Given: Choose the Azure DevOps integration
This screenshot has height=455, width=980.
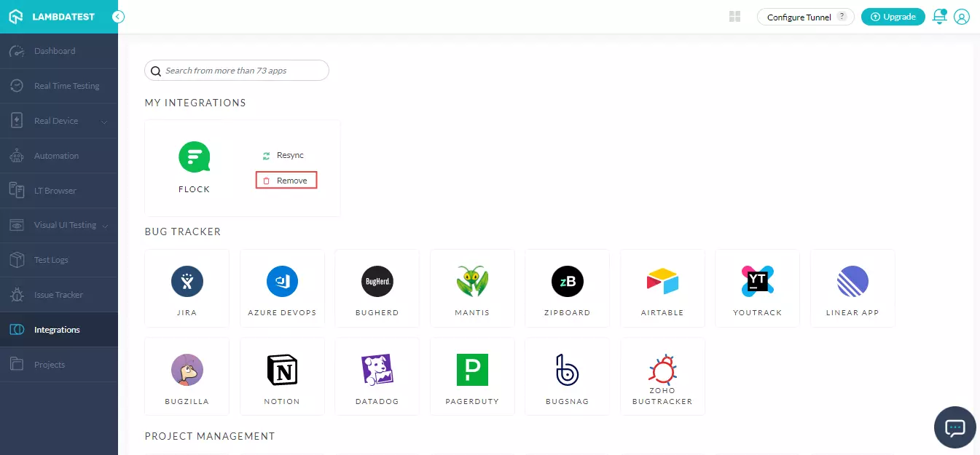Looking at the screenshot, I should [x=282, y=282].
